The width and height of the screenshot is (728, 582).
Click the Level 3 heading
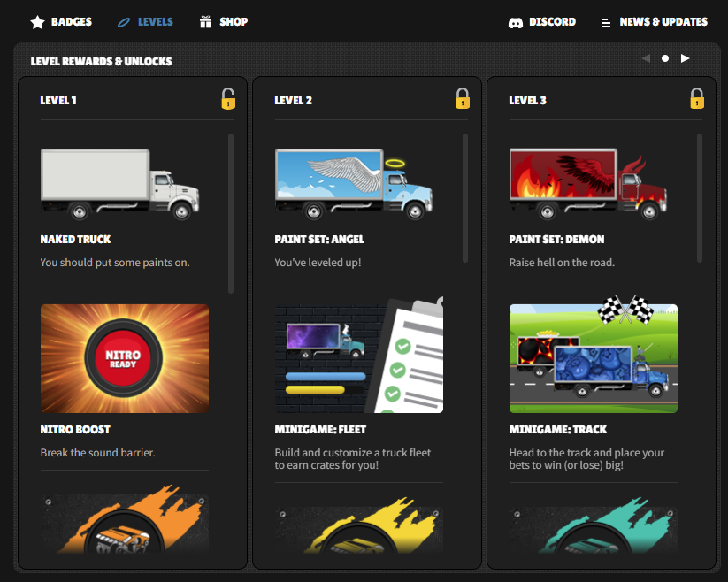point(528,100)
